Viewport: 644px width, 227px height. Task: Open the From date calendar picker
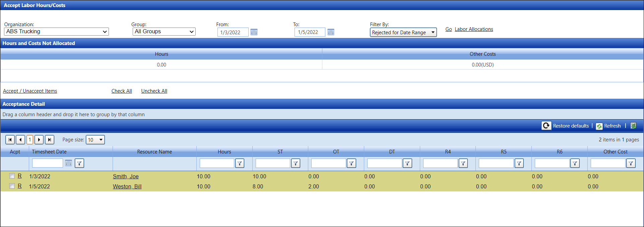pyautogui.click(x=254, y=32)
